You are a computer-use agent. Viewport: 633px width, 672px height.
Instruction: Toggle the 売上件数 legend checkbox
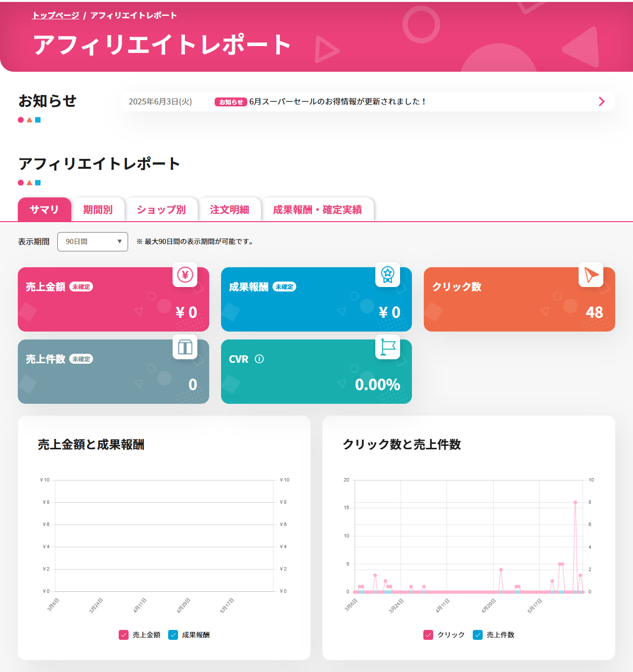coord(478,635)
